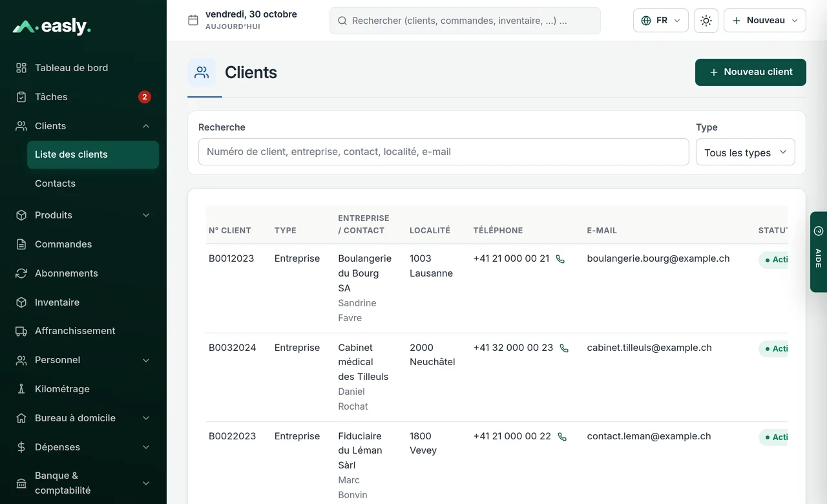Click the Clients page header icon
Image resolution: width=827 pixels, height=504 pixels.
coord(202,72)
